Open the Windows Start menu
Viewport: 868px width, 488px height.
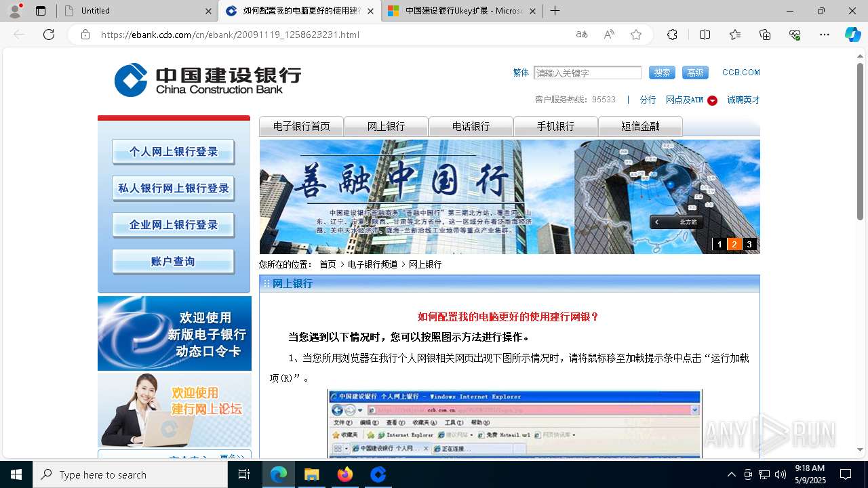tap(16, 474)
